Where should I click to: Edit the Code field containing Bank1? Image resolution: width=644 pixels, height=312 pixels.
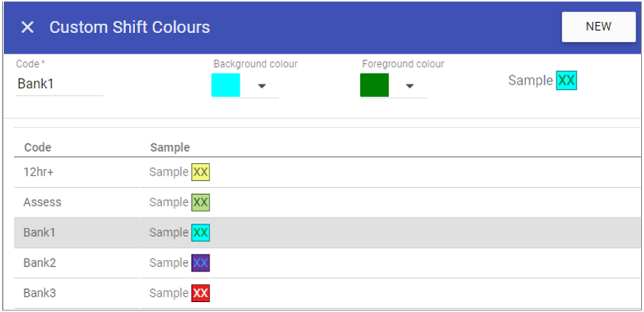pyautogui.click(x=58, y=84)
